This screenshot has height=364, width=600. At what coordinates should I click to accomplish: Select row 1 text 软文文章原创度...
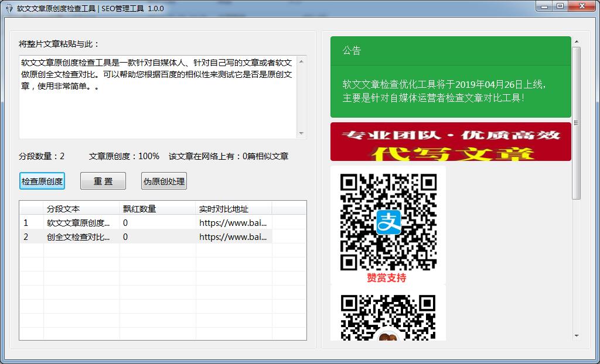(78, 223)
